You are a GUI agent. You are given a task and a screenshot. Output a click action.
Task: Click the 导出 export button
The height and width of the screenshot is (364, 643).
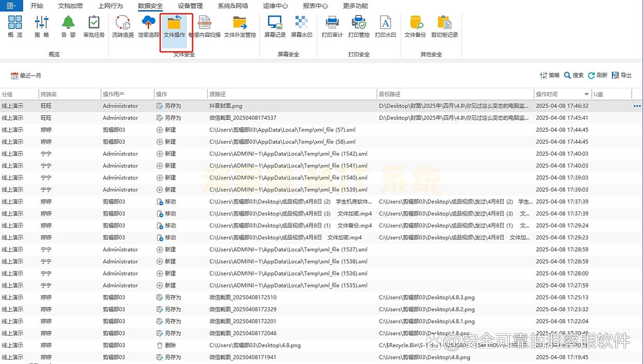622,75
